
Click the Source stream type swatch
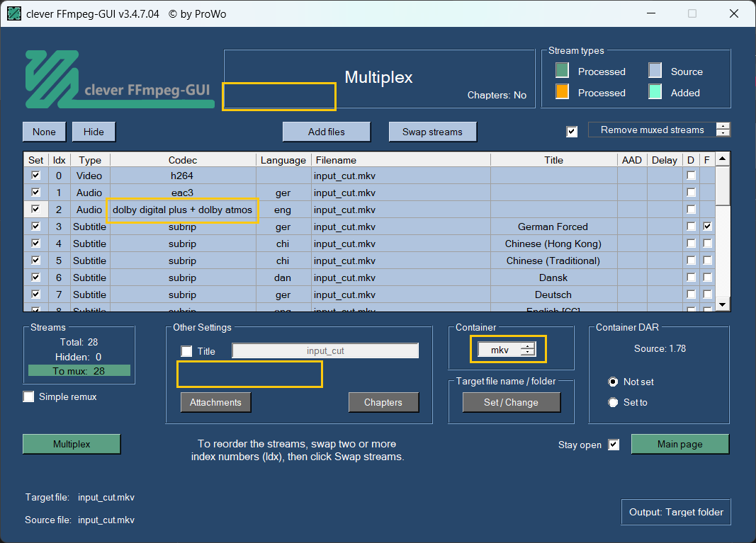[655, 71]
